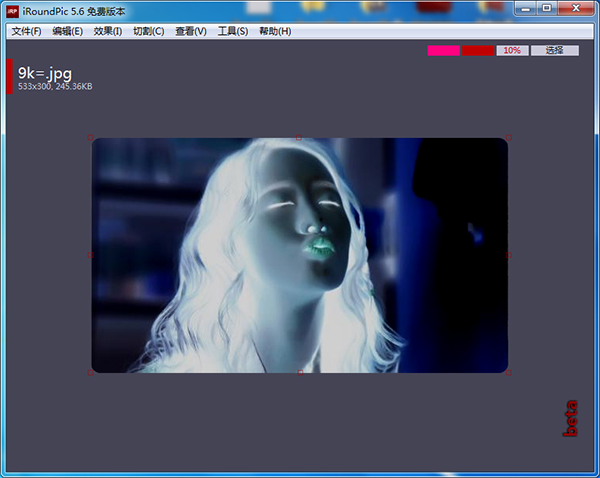Open the 查看(V) view menu
Image resolution: width=600 pixels, height=478 pixels.
click(190, 31)
